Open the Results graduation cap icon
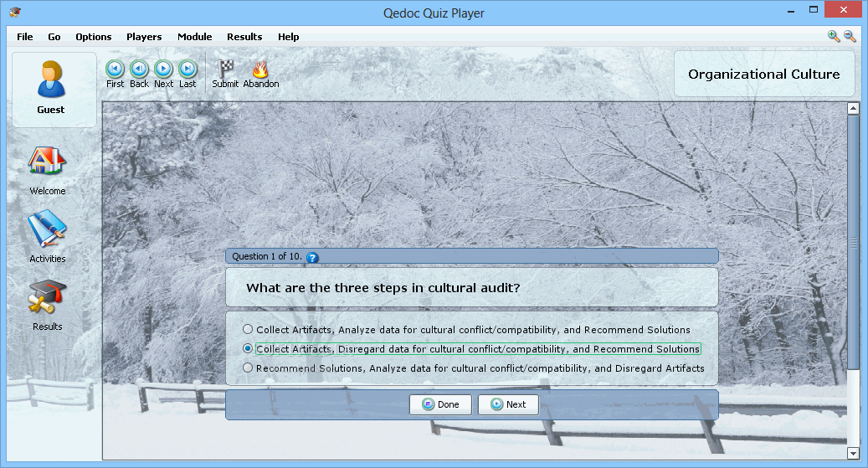Screen dimensions: 868x468 click(47, 296)
